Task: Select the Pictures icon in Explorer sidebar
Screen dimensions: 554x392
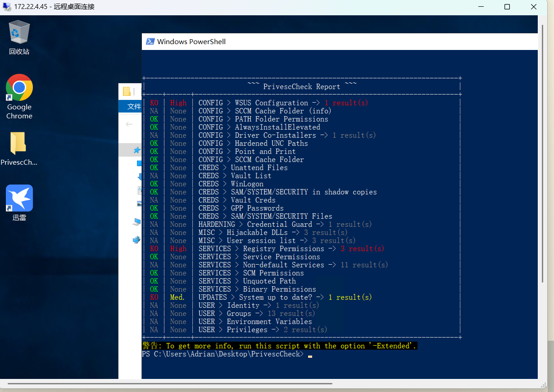Action: tap(139, 203)
